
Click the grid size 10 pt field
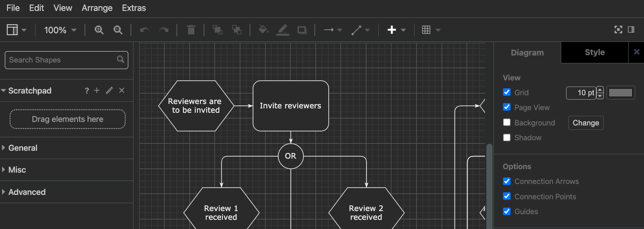pos(581,93)
